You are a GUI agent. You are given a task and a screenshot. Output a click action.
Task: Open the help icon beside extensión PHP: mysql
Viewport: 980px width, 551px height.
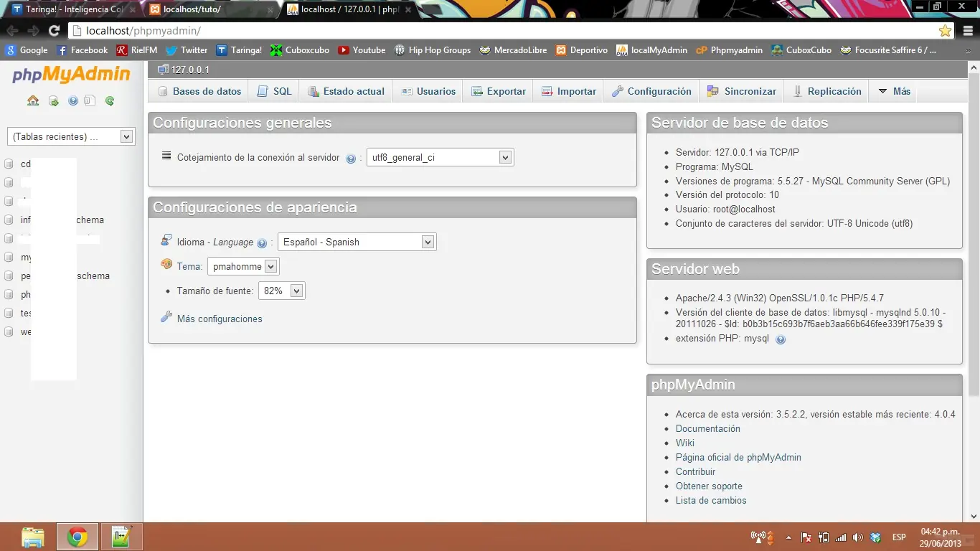tap(781, 339)
